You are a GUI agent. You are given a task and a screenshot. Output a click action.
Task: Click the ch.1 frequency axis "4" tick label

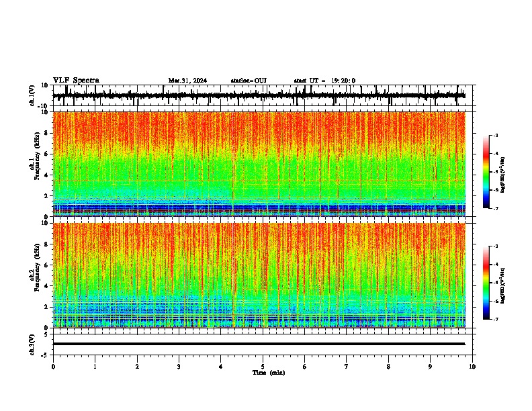click(x=46, y=175)
